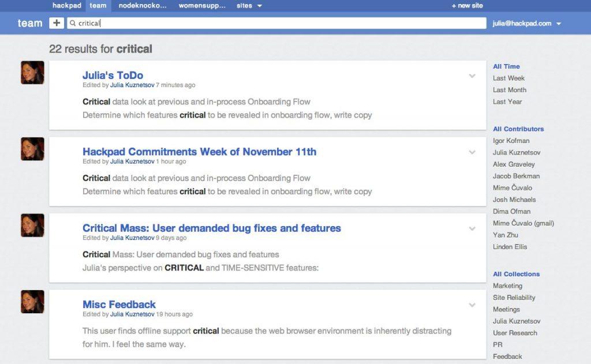Screen dimensions: 591x364
Task: Expand chevron on Hackpad Commitments result
Action: (472, 152)
